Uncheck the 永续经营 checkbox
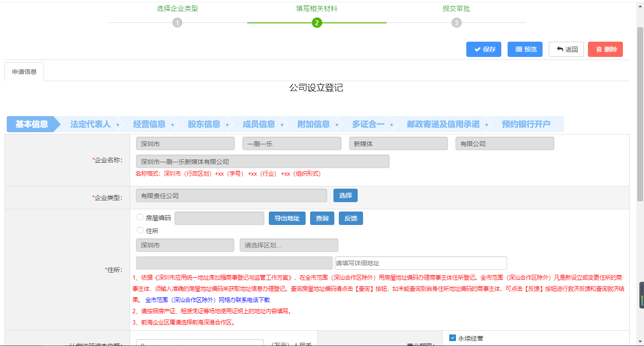This screenshot has width=644, height=346. click(x=452, y=338)
